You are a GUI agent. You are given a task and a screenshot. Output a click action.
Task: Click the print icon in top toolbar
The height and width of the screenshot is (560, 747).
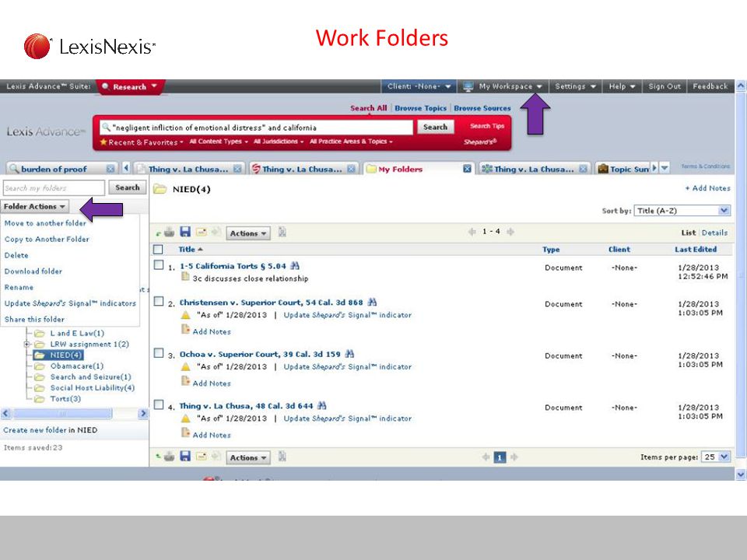tap(169, 233)
